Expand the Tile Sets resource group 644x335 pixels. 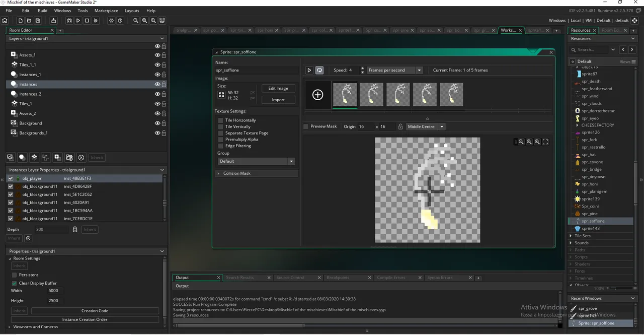pos(571,236)
